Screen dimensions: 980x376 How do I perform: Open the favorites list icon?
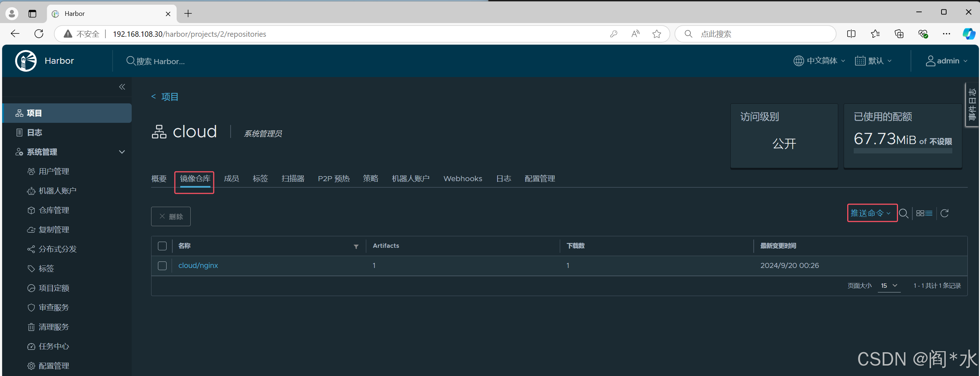coord(875,34)
